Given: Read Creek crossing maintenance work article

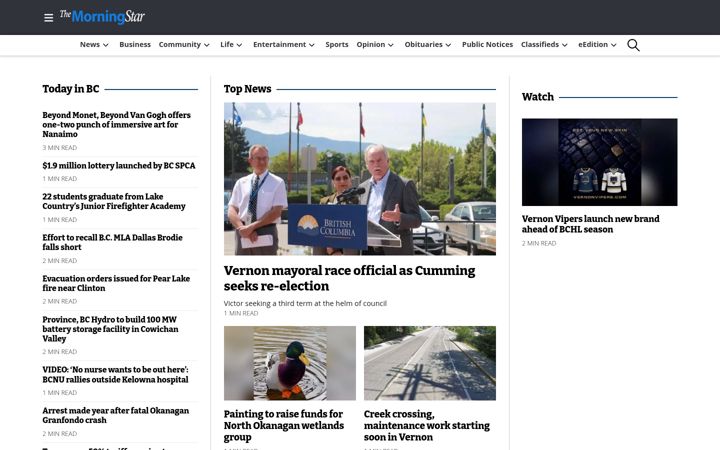Looking at the screenshot, I should (x=427, y=426).
